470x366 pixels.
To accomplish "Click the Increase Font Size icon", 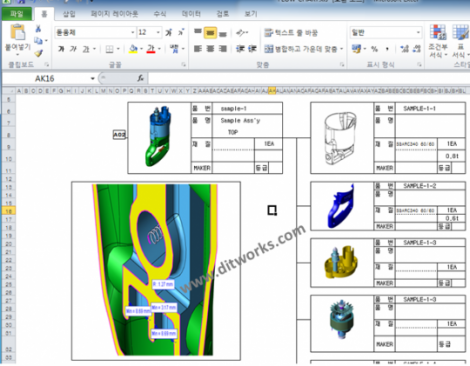I will pos(169,32).
